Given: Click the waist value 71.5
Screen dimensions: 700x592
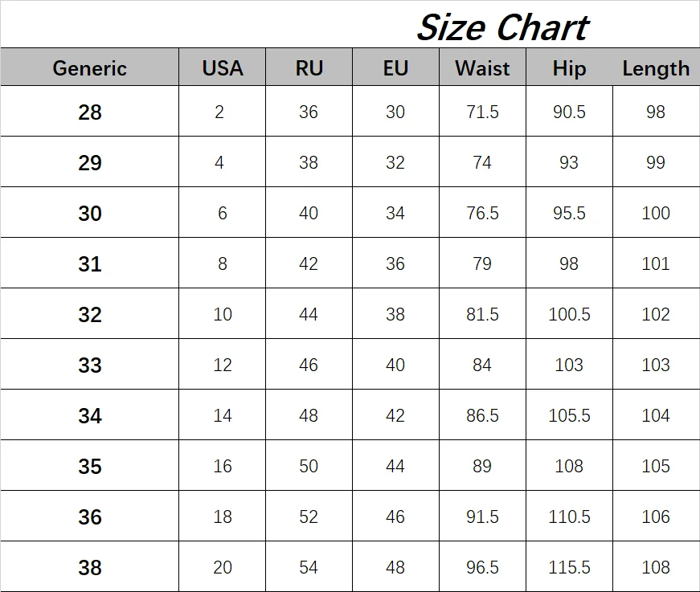Looking at the screenshot, I should [x=482, y=112].
